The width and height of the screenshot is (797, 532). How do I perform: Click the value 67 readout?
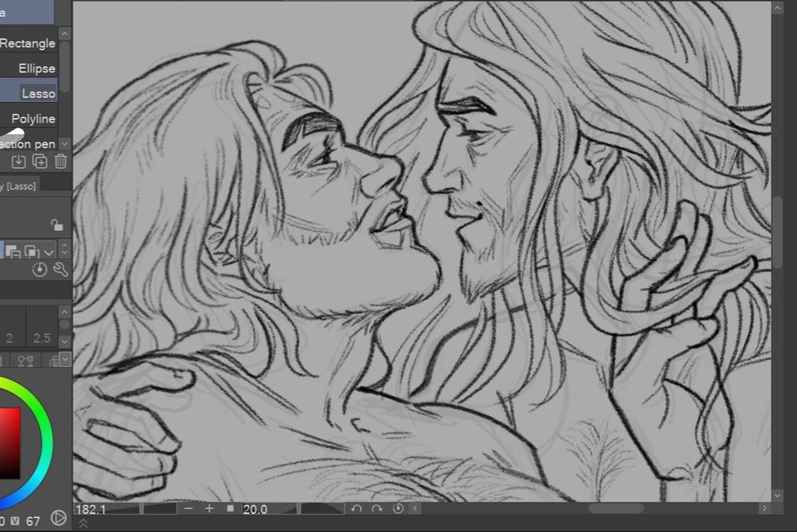pos(33,522)
